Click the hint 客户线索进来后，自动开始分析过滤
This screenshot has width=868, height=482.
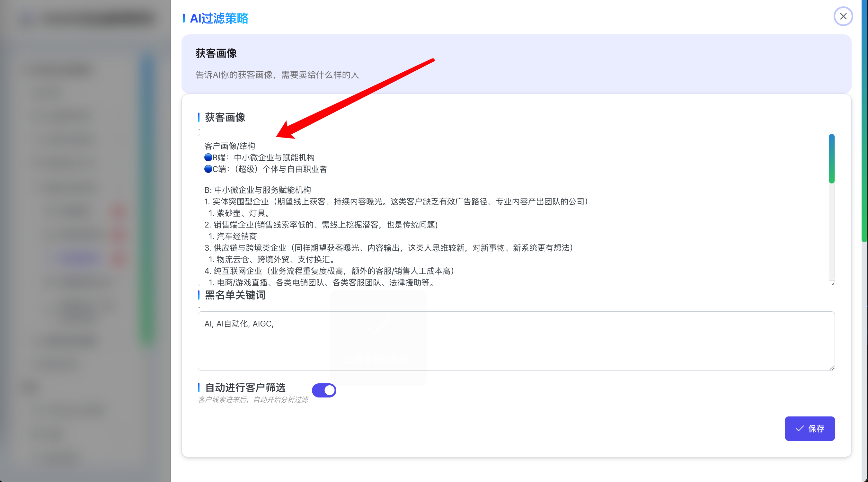pyautogui.click(x=253, y=399)
